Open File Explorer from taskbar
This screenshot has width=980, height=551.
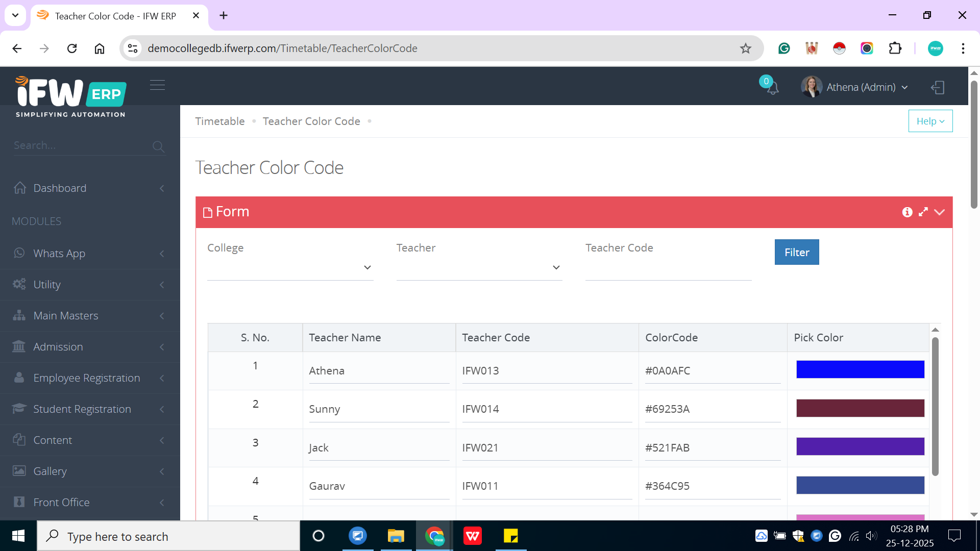pos(396,536)
